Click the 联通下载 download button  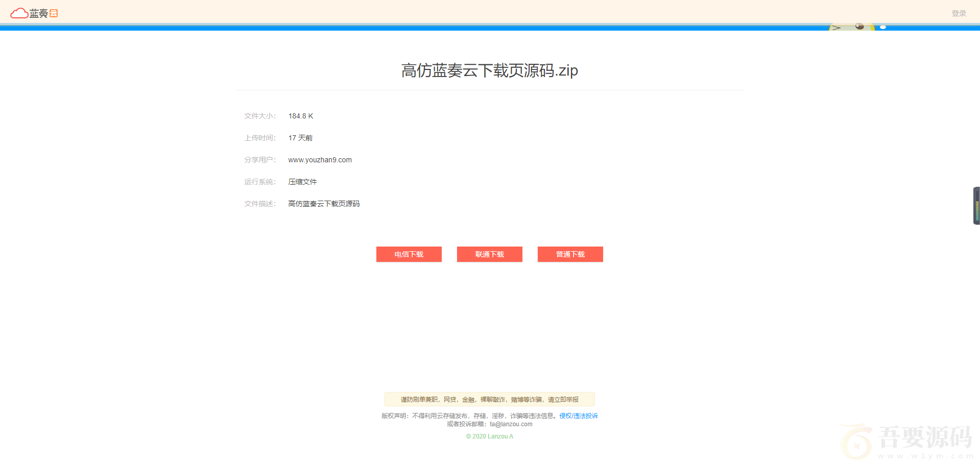coord(490,254)
